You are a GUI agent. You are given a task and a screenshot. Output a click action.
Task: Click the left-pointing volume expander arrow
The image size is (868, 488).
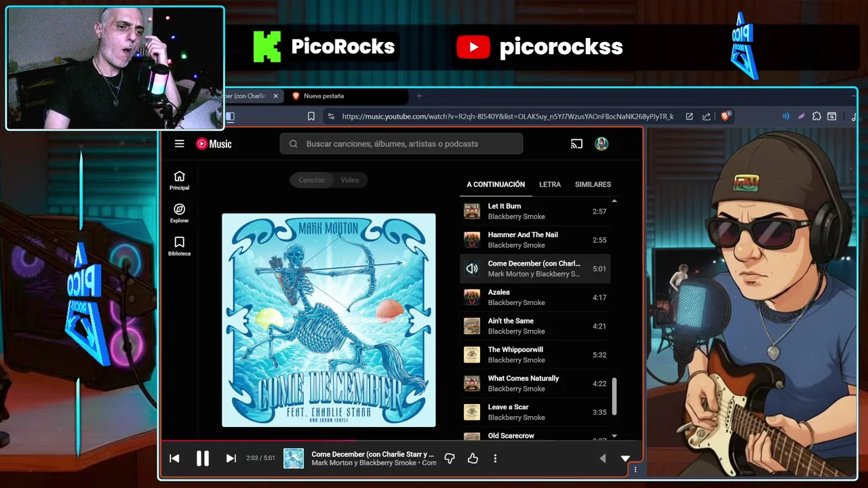602,459
